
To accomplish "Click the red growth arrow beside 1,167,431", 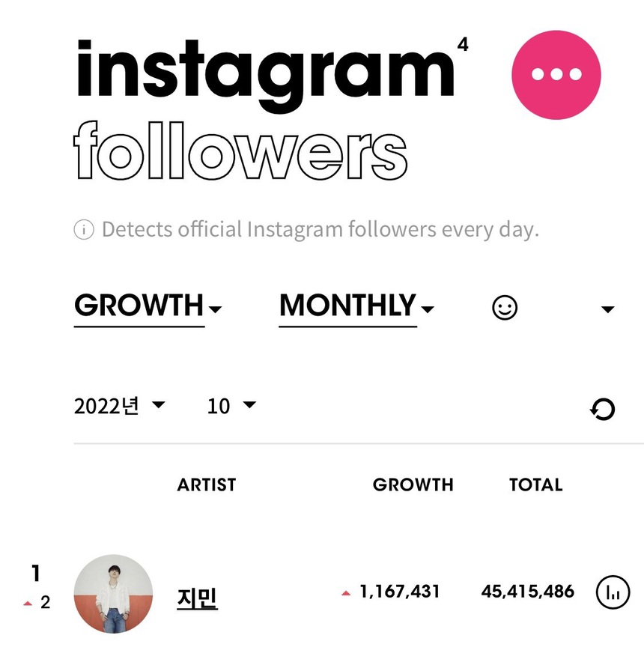I will (x=345, y=593).
